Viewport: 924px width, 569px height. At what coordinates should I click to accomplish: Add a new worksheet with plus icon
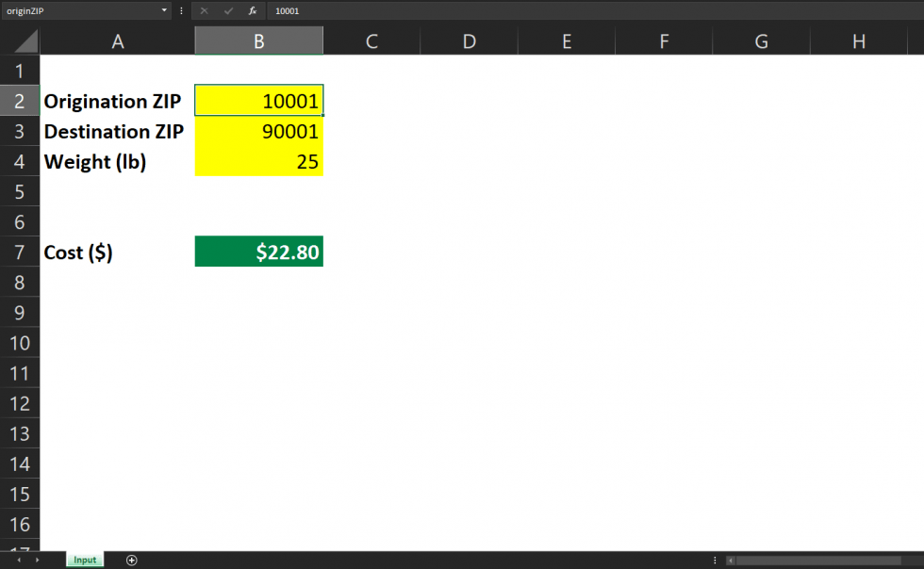131,560
